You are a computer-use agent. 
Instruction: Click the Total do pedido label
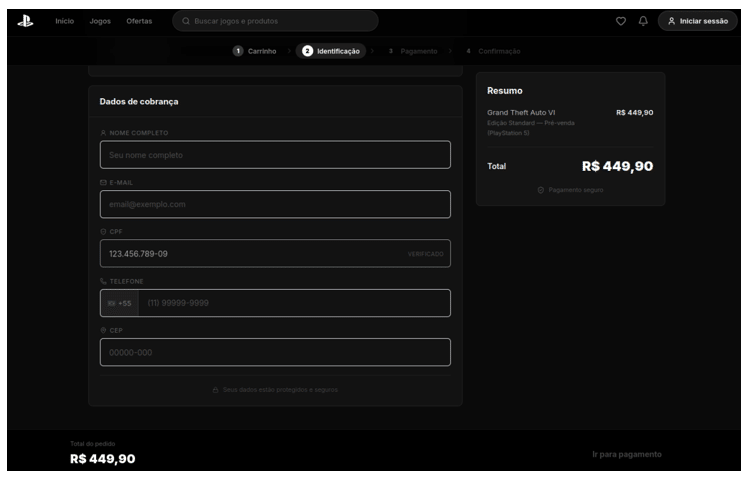[93, 444]
